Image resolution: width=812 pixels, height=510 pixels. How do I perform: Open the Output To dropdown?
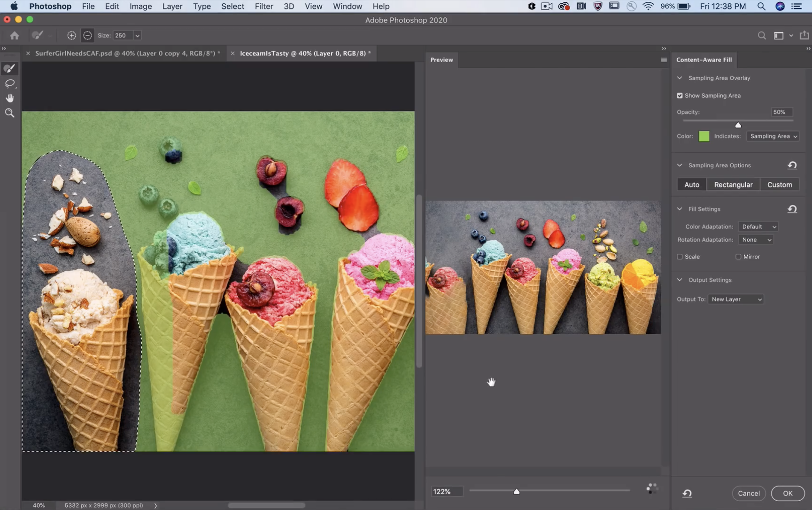point(735,299)
